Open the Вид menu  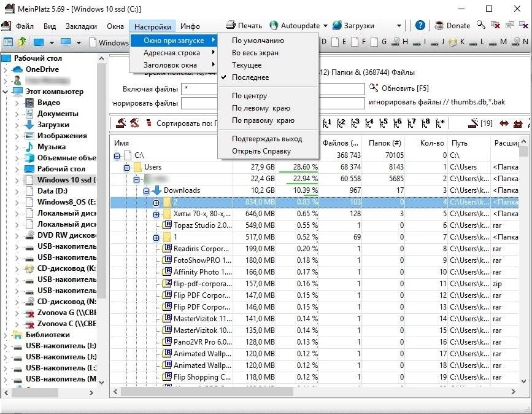click(50, 26)
